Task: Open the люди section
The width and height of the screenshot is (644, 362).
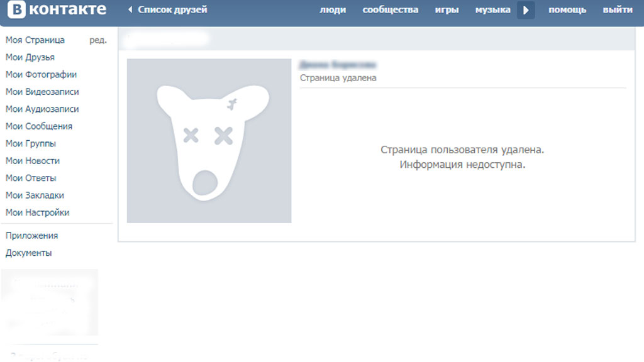Action: (333, 10)
